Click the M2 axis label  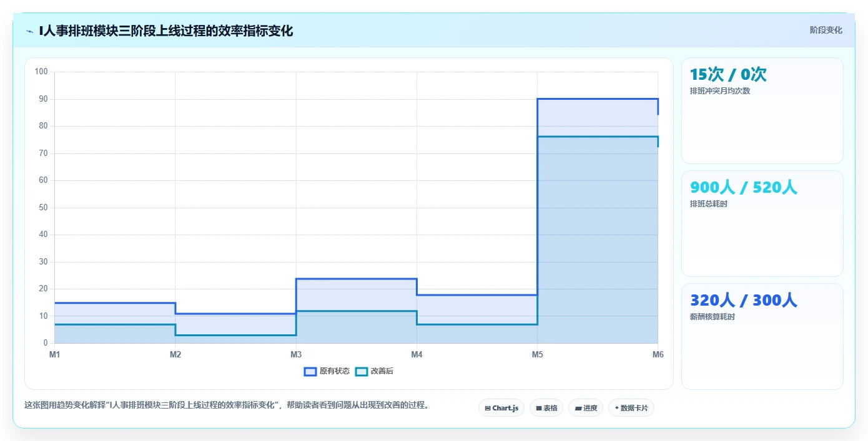175,354
